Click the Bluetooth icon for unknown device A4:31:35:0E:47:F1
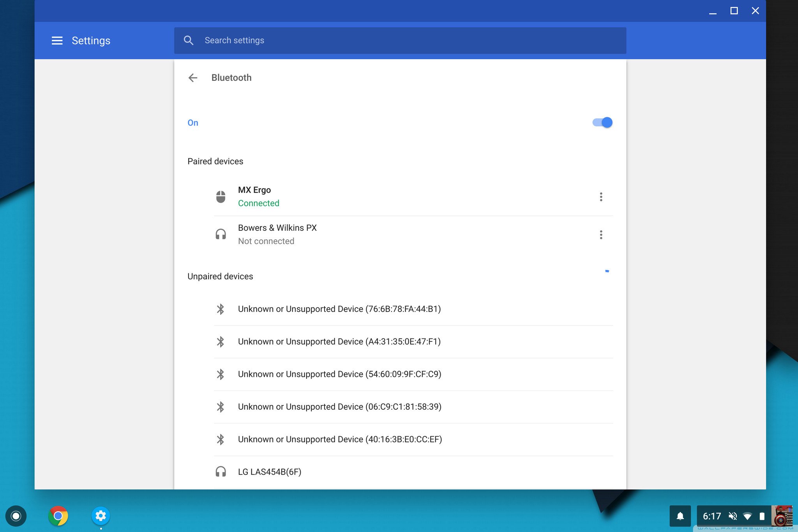The height and width of the screenshot is (532, 798). pyautogui.click(x=219, y=341)
